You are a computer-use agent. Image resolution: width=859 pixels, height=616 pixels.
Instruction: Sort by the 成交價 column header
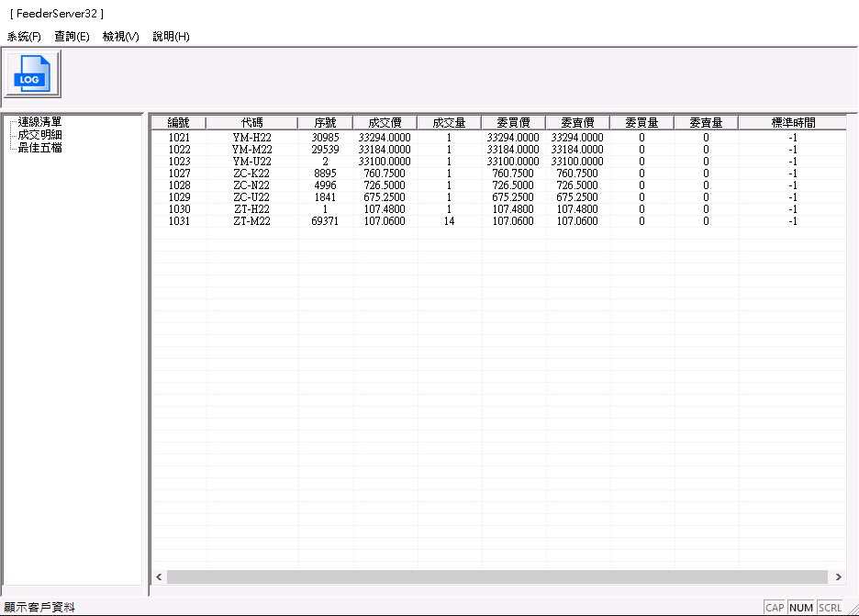[x=385, y=123]
